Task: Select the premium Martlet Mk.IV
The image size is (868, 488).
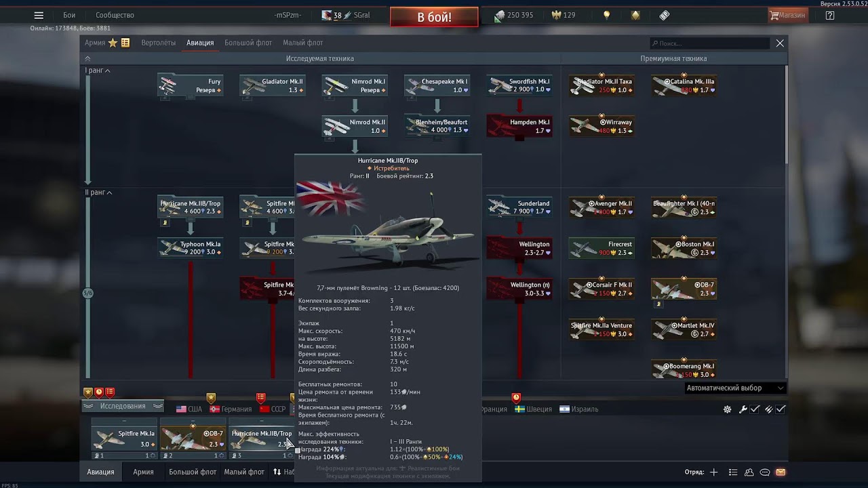Action: pyautogui.click(x=684, y=329)
